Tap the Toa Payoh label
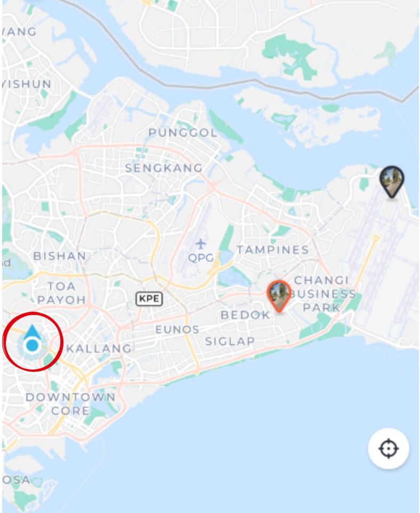Screen dimensions: 420x513 pos(61,293)
